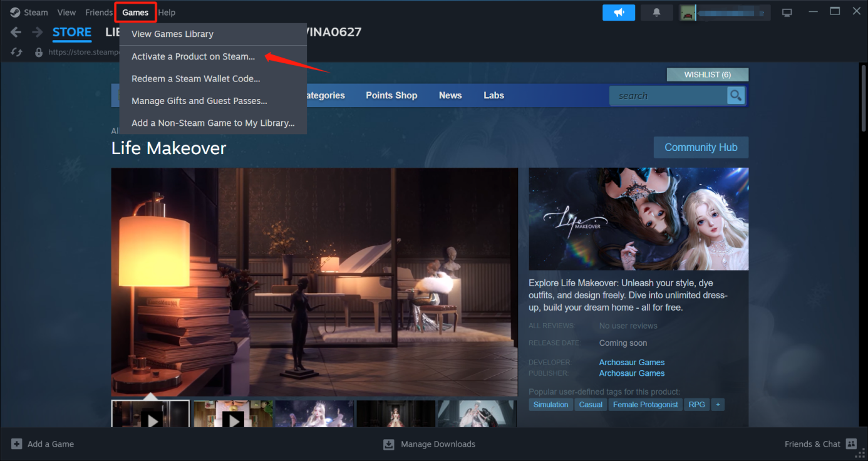Click the padlock icon beside the URL

39,53
